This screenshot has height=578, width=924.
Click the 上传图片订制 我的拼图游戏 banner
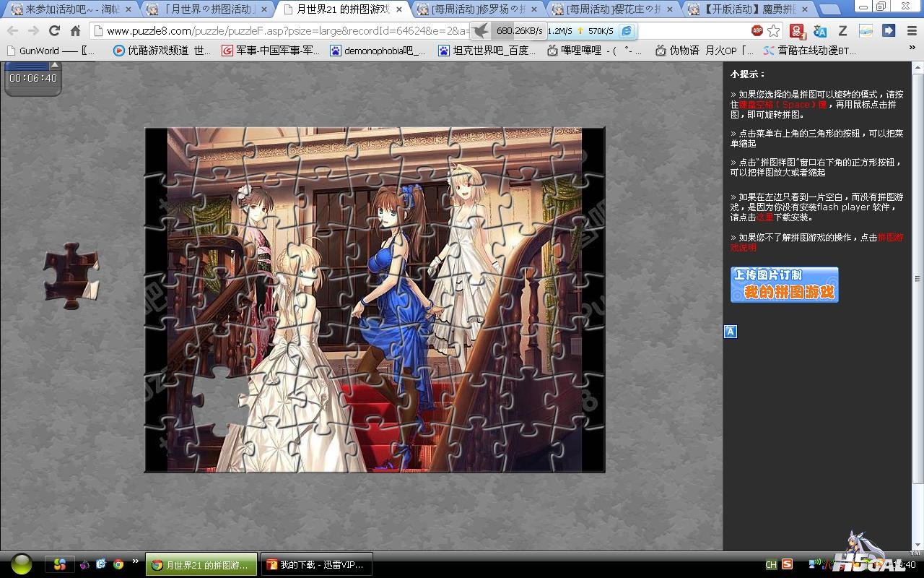pyautogui.click(x=784, y=285)
